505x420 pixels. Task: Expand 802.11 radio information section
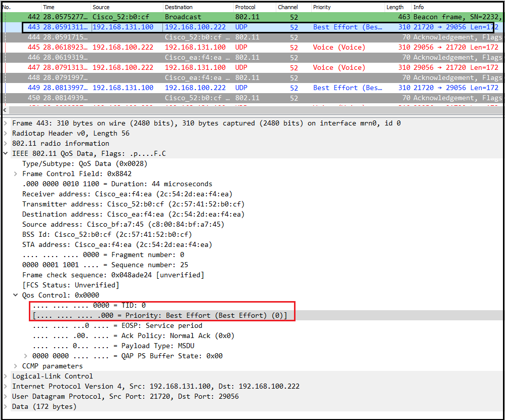[x=7, y=143]
